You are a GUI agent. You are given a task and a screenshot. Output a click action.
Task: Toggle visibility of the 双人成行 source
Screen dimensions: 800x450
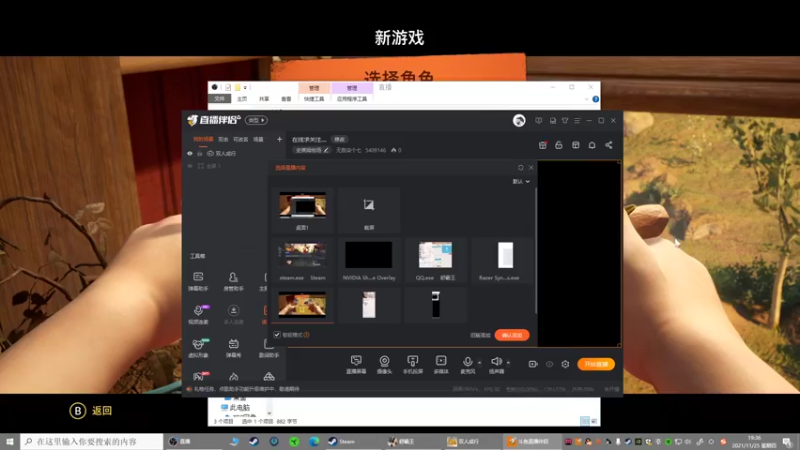click(190, 154)
